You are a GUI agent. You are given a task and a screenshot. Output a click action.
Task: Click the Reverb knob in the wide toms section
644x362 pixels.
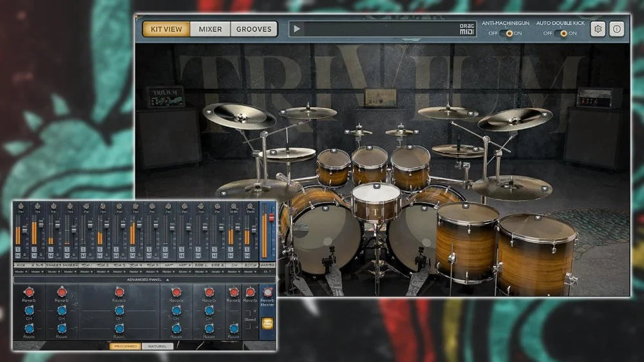119,292
